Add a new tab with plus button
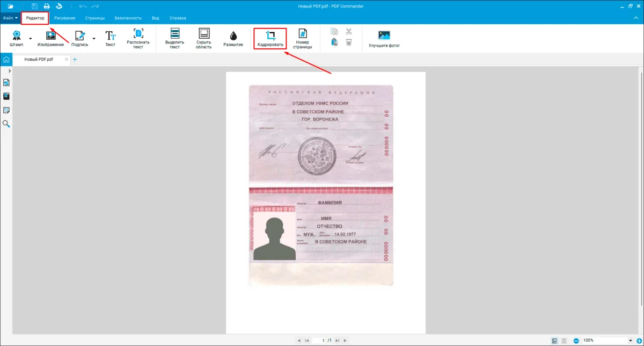This screenshot has height=346, width=644. click(75, 60)
